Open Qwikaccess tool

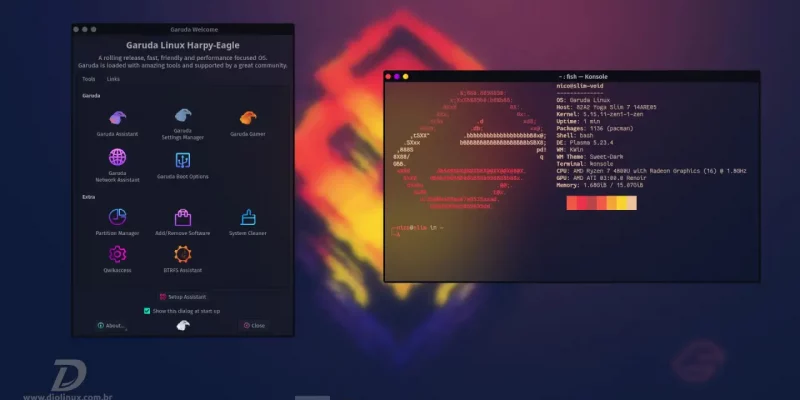[x=117, y=259]
